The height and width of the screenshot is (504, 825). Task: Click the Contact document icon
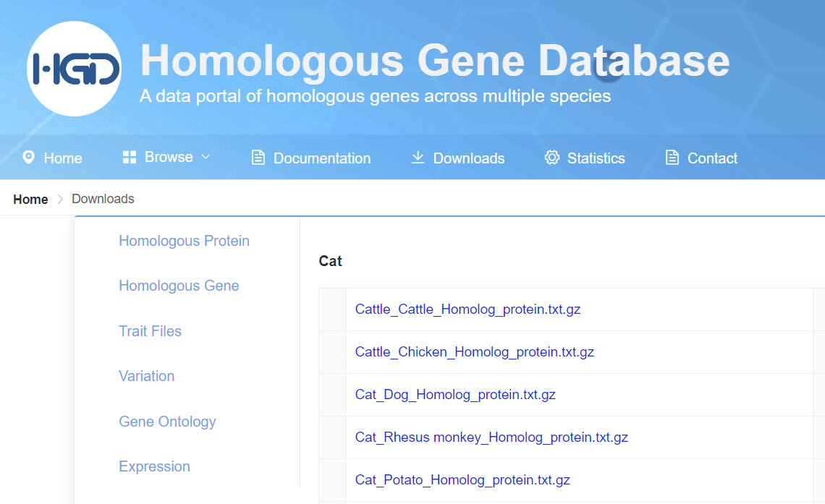point(672,157)
